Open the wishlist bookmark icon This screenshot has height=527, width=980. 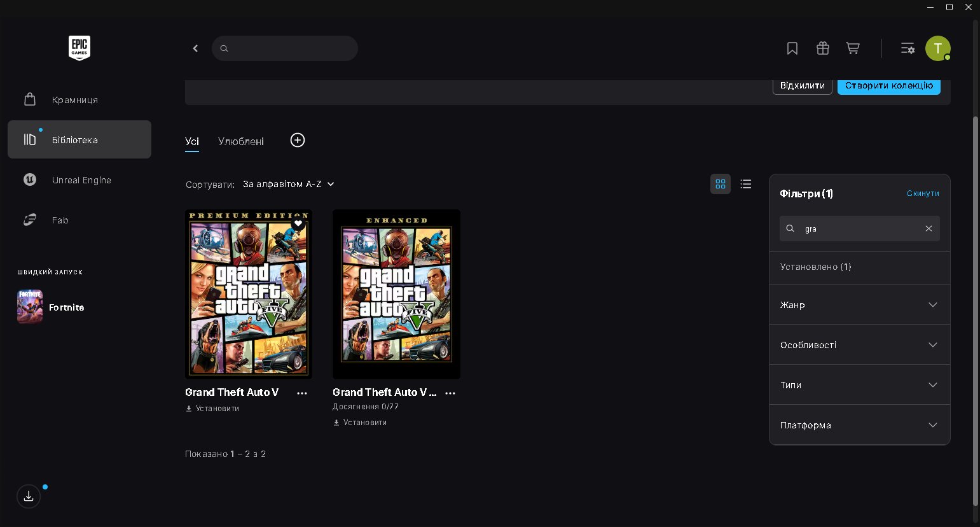(792, 48)
